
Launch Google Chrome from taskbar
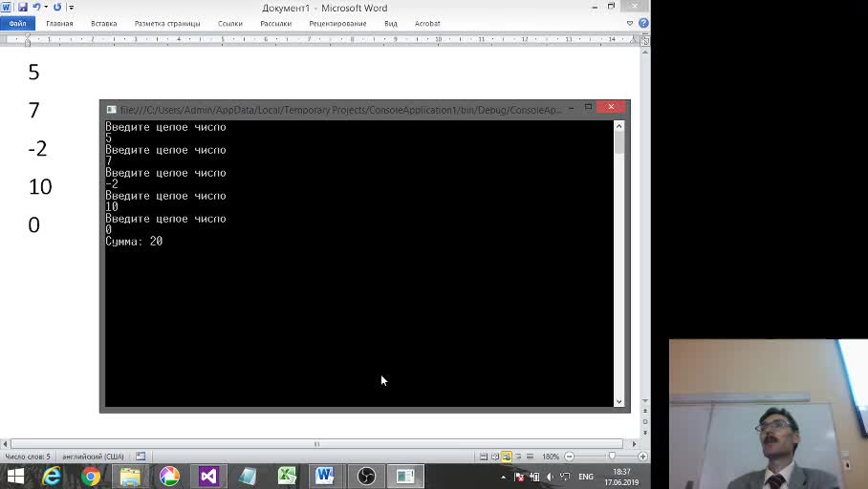(x=91, y=477)
